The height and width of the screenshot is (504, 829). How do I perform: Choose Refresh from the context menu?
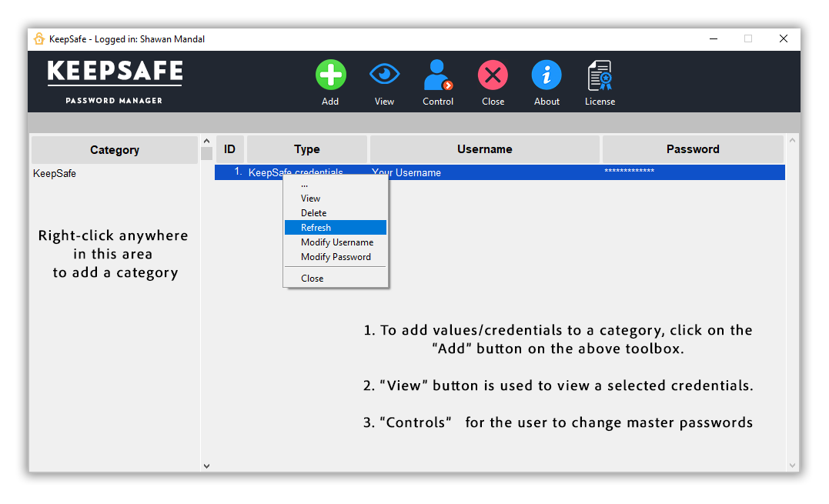[335, 228]
